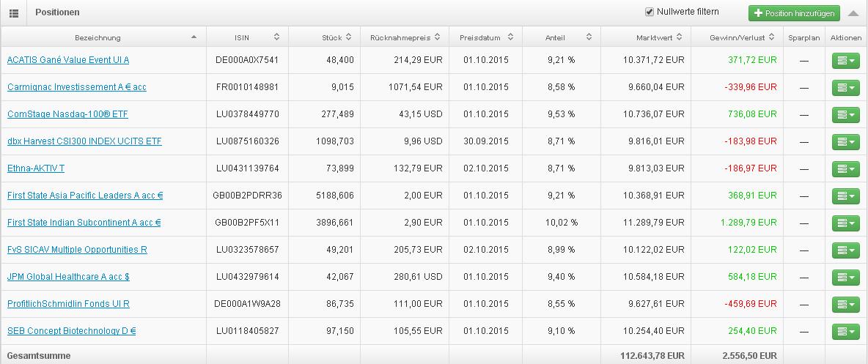The height and width of the screenshot is (364, 868).
Task: Sort table by ISIN column
Action: (247, 37)
